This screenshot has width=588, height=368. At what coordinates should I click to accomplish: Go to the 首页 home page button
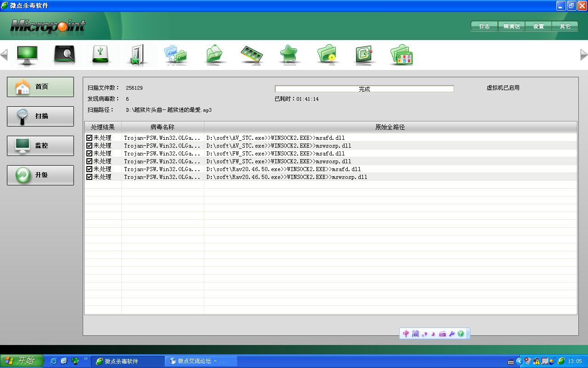40,87
